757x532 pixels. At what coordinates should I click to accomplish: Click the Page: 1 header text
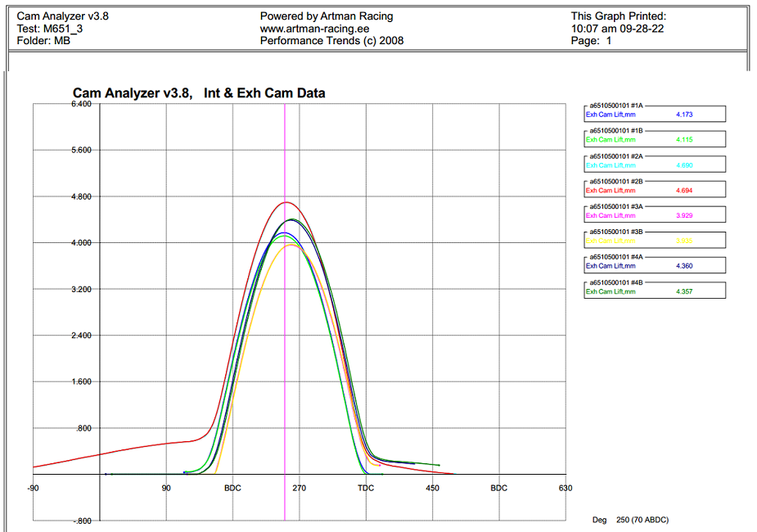pos(592,41)
